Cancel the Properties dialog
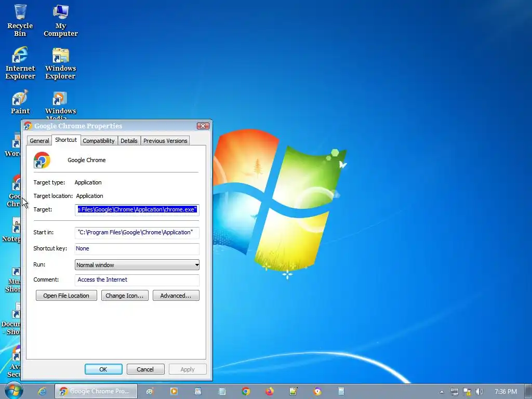 pyautogui.click(x=145, y=369)
